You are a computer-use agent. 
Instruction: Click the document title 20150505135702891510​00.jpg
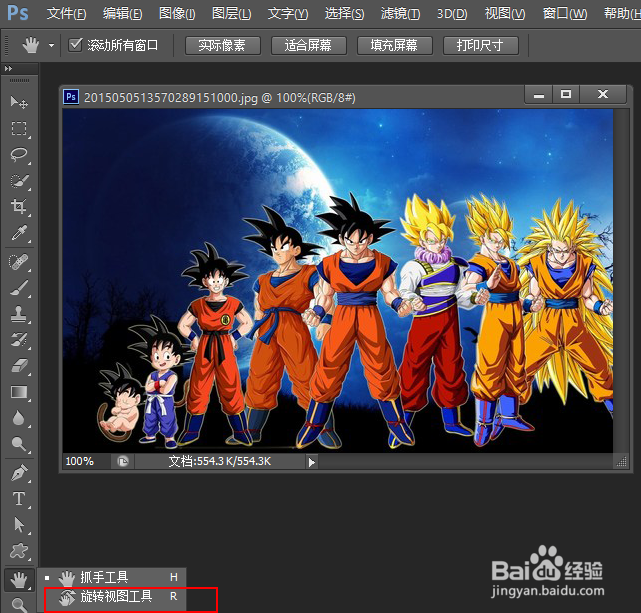(x=171, y=98)
